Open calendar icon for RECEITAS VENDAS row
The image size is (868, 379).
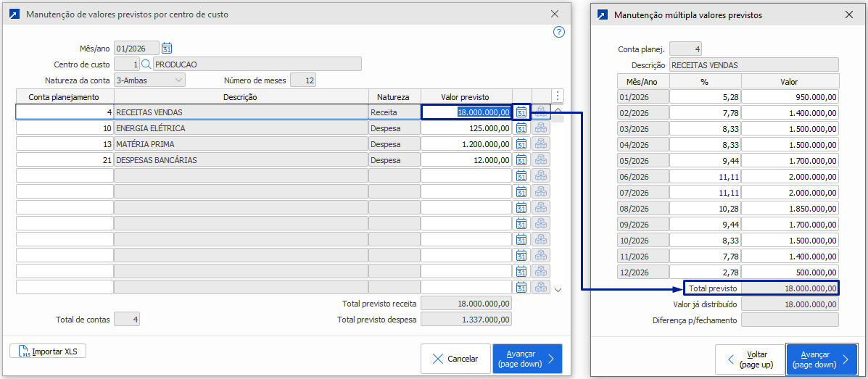pyautogui.click(x=521, y=112)
